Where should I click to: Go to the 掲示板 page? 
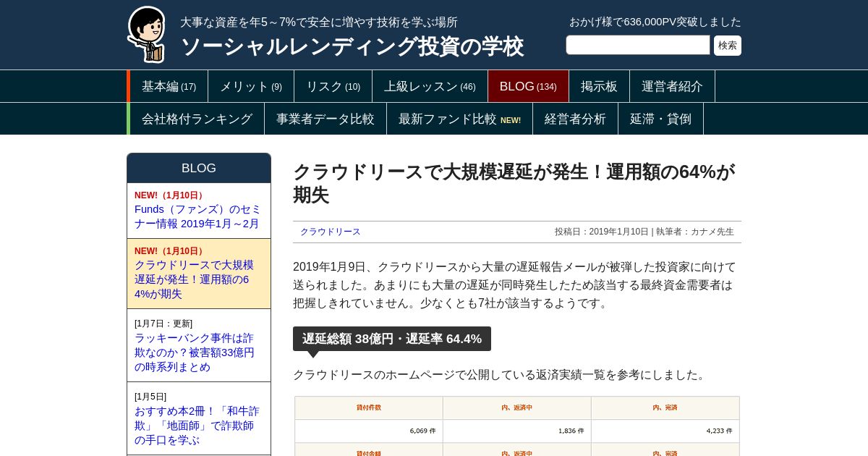pos(599,86)
